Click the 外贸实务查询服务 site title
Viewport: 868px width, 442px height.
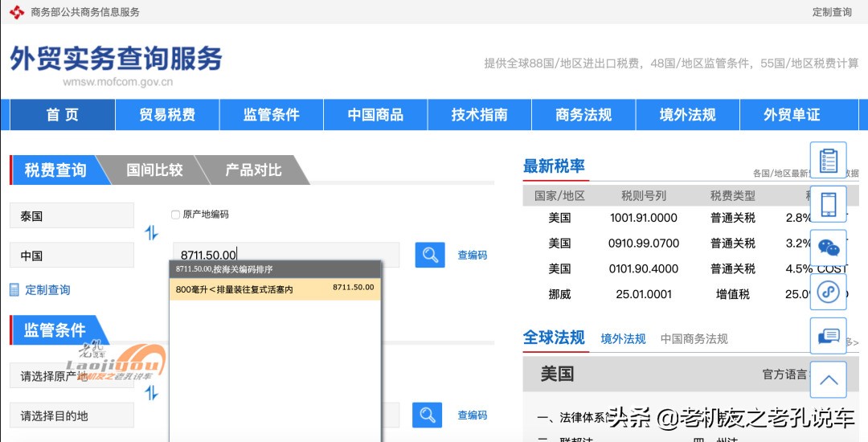[x=117, y=58]
